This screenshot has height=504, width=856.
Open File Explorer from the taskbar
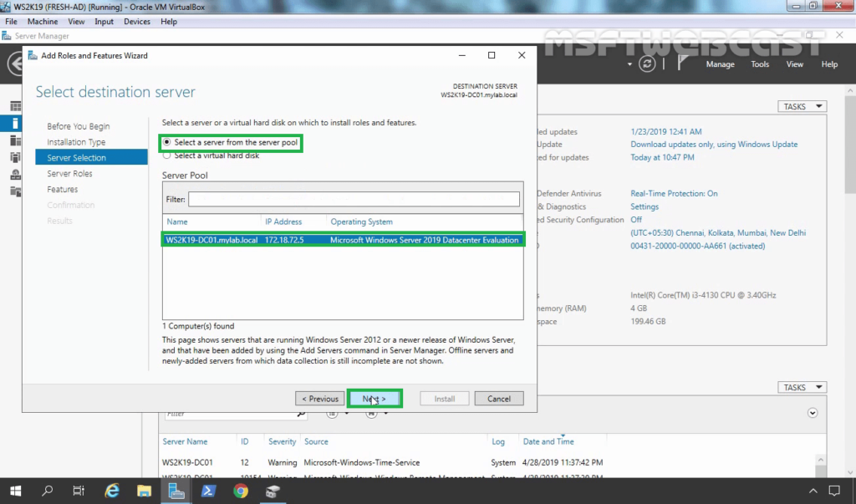[x=144, y=491]
